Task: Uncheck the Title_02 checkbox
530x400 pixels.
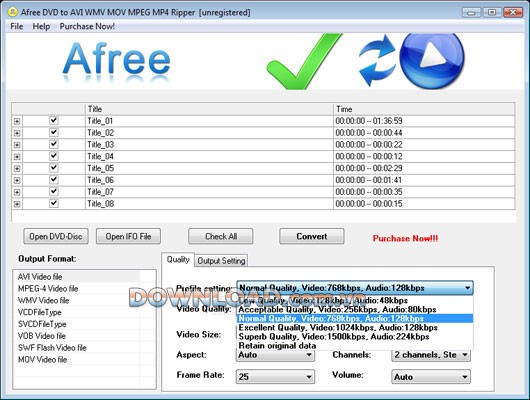Action: pyautogui.click(x=54, y=133)
